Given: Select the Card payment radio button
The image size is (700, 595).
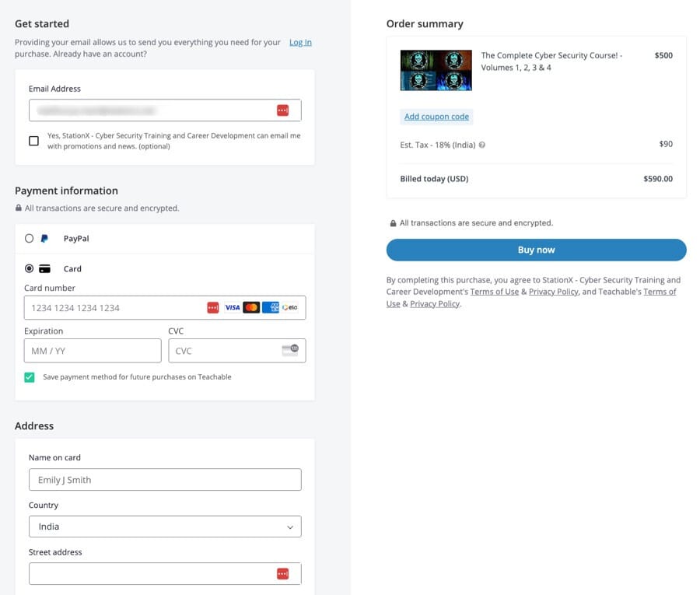Looking at the screenshot, I should (x=30, y=269).
